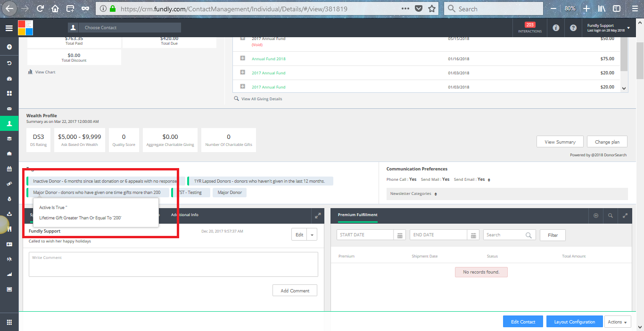Expand the 2017 Annual Fund row above View All
Image resolution: width=644 pixels, height=331 pixels.
tap(242, 87)
